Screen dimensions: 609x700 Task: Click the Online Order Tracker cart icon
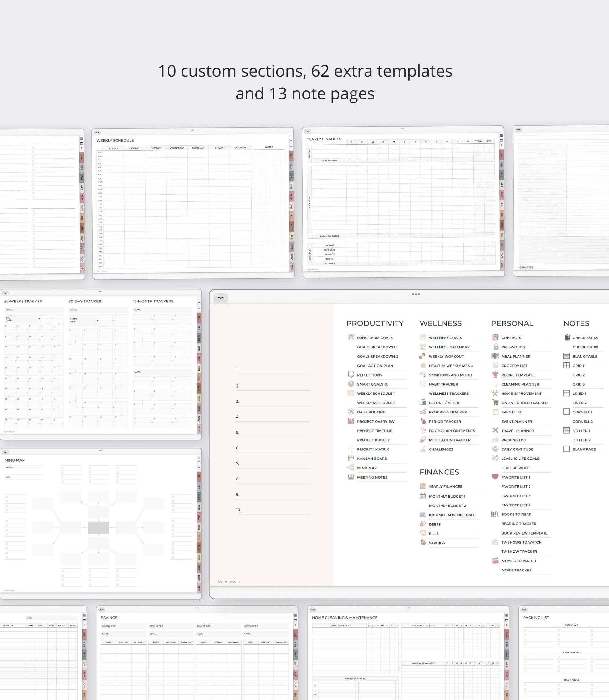pyautogui.click(x=495, y=403)
